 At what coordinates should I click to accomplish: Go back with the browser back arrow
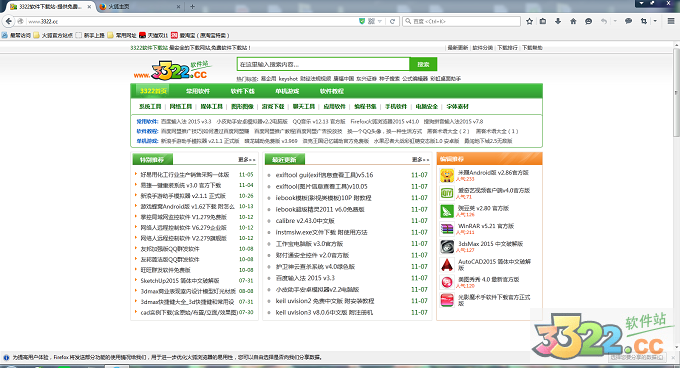[9, 21]
